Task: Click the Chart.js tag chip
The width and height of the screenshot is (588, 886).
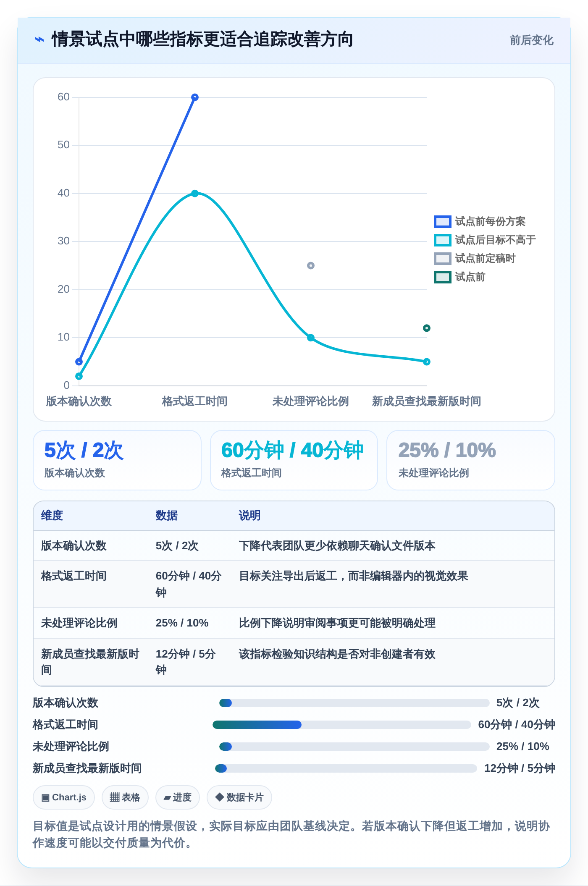Action: click(64, 797)
